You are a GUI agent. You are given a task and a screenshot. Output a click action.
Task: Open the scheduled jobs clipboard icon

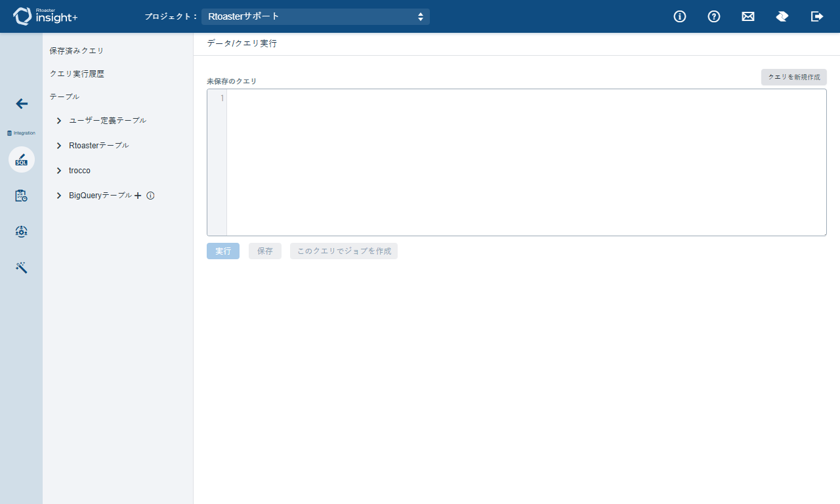pyautogui.click(x=22, y=196)
